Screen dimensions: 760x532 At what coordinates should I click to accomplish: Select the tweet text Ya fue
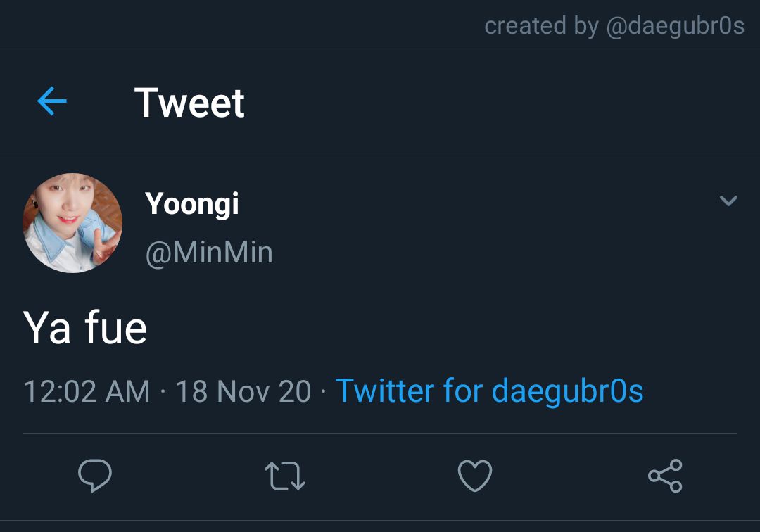click(85, 328)
